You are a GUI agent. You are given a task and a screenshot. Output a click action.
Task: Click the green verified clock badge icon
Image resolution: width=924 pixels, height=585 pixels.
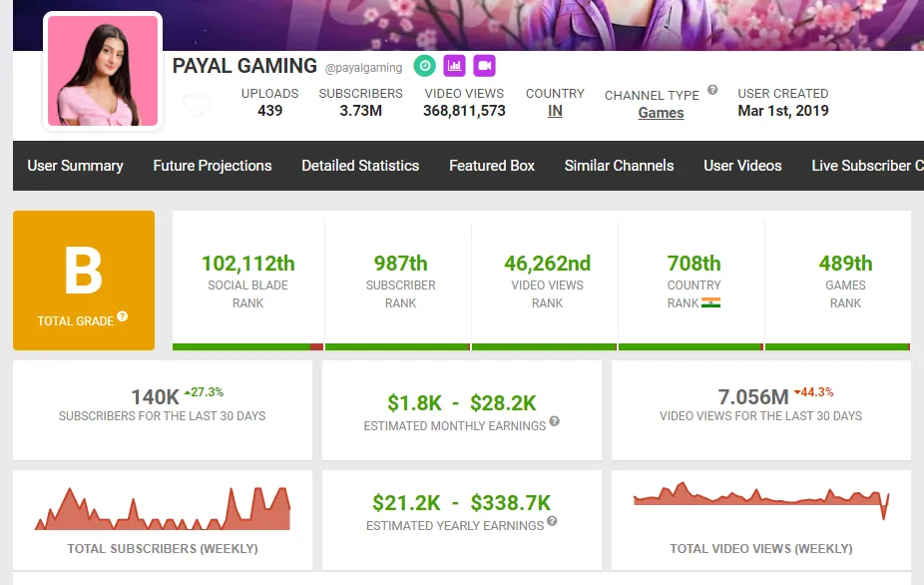424,65
